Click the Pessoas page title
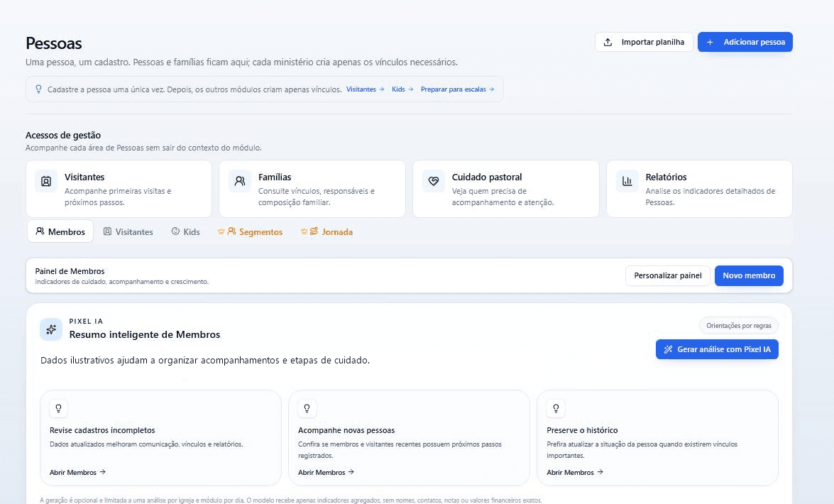 pyautogui.click(x=54, y=43)
